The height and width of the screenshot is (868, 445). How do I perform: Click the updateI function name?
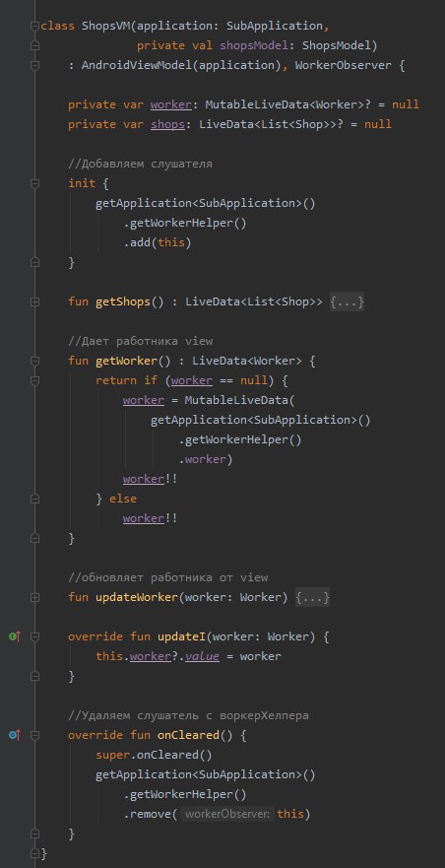181,636
